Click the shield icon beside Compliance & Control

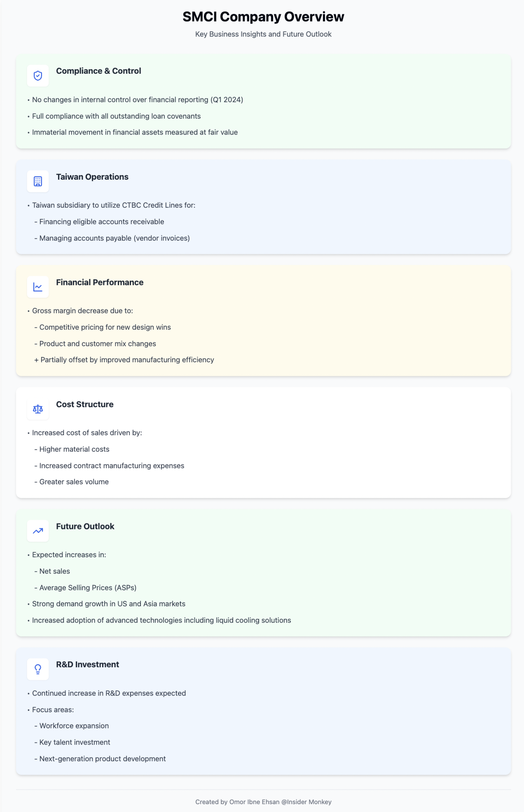38,76
